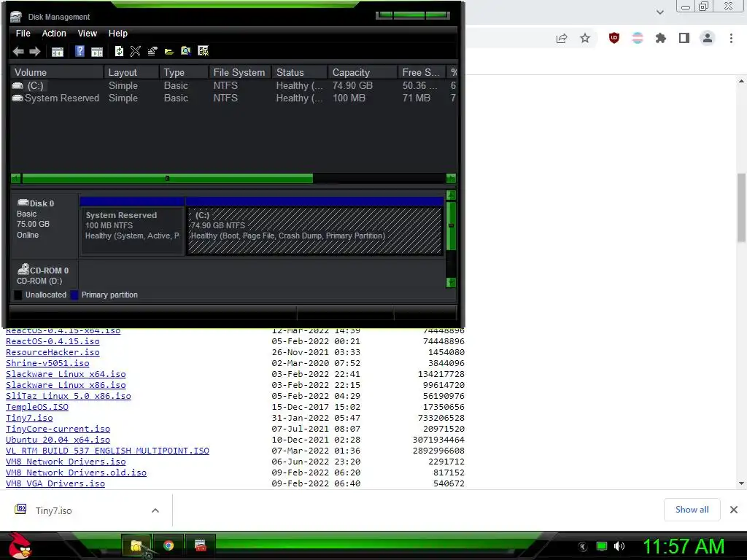Image resolution: width=747 pixels, height=560 pixels.
Task: Switch to Chrome in the taskbar
Action: (169, 545)
